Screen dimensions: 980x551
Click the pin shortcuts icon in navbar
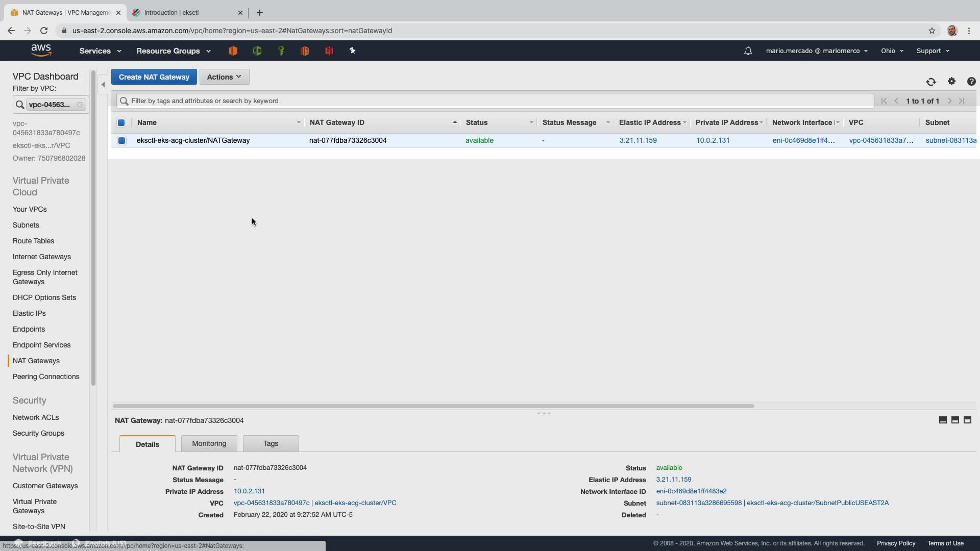pos(352,51)
